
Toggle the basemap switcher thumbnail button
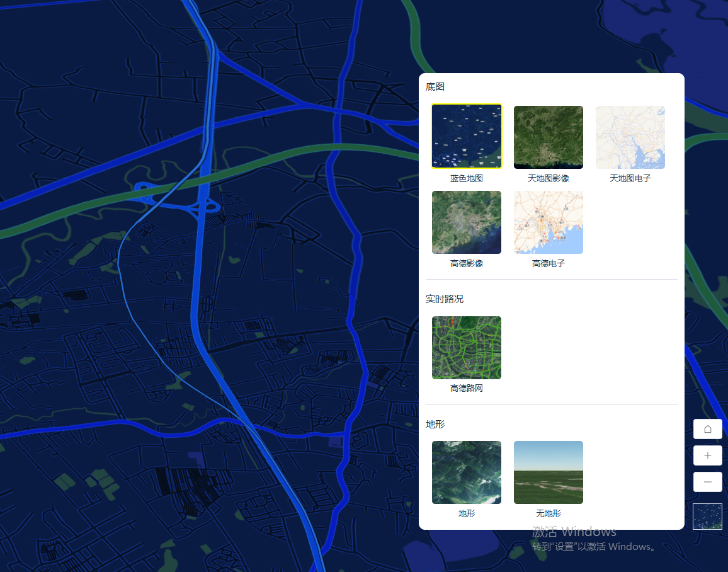point(707,517)
